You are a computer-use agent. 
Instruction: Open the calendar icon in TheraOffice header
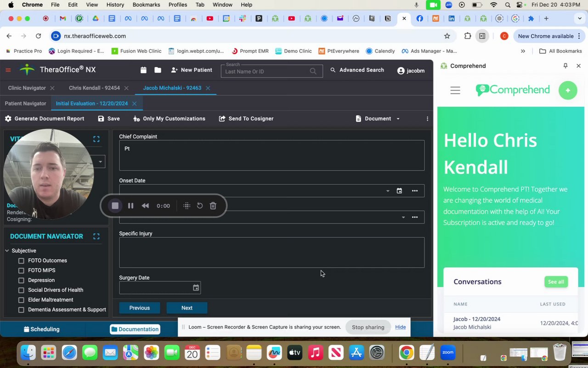[143, 70]
